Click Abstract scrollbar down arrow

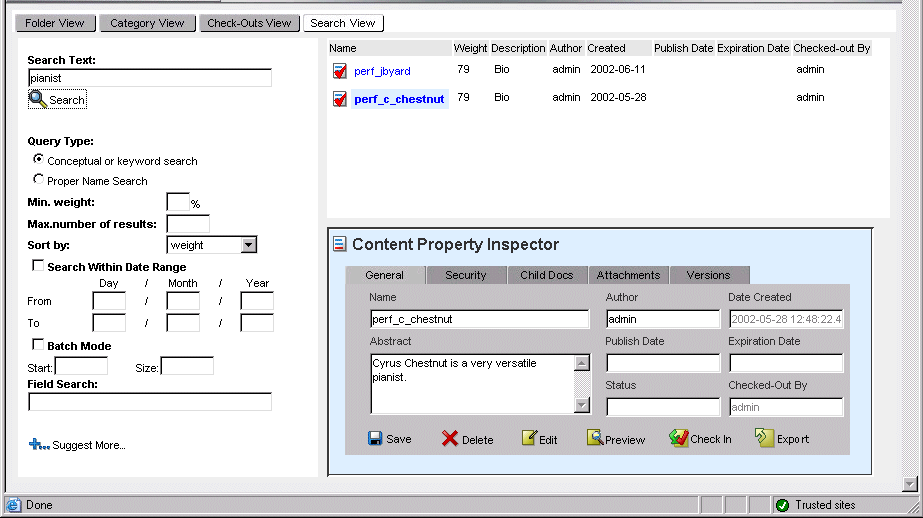tap(582, 405)
